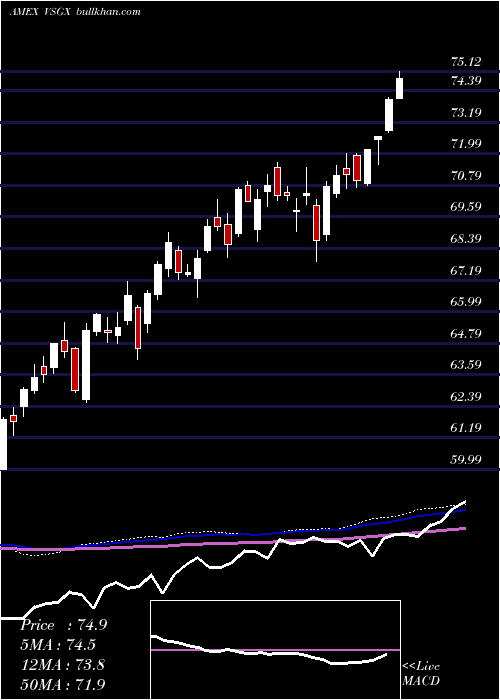Click the bullkhan.com source label

tap(108, 12)
